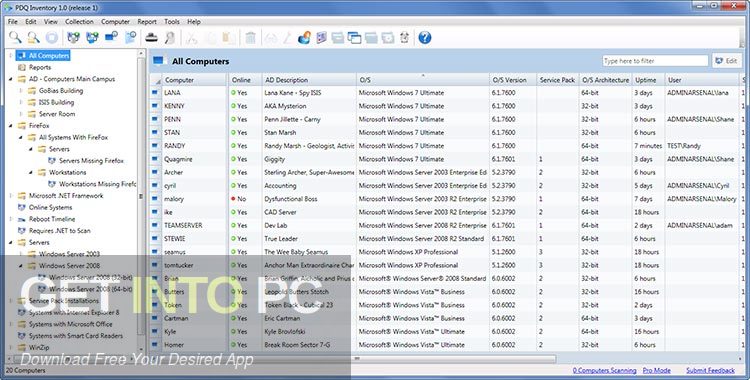Screen dimensions: 750x380
Task: Sort by the AD Description column header
Action: coord(309,80)
